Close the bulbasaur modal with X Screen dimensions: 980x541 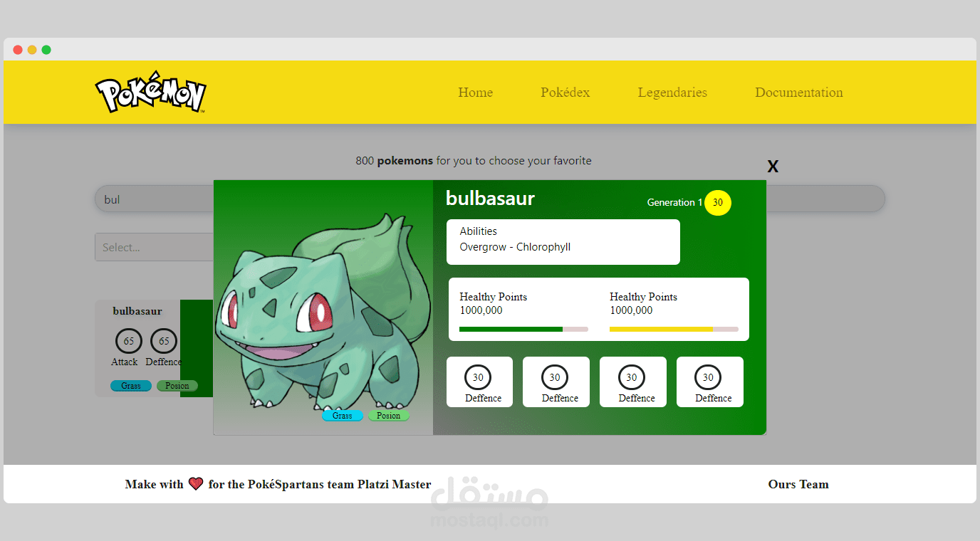pyautogui.click(x=773, y=167)
